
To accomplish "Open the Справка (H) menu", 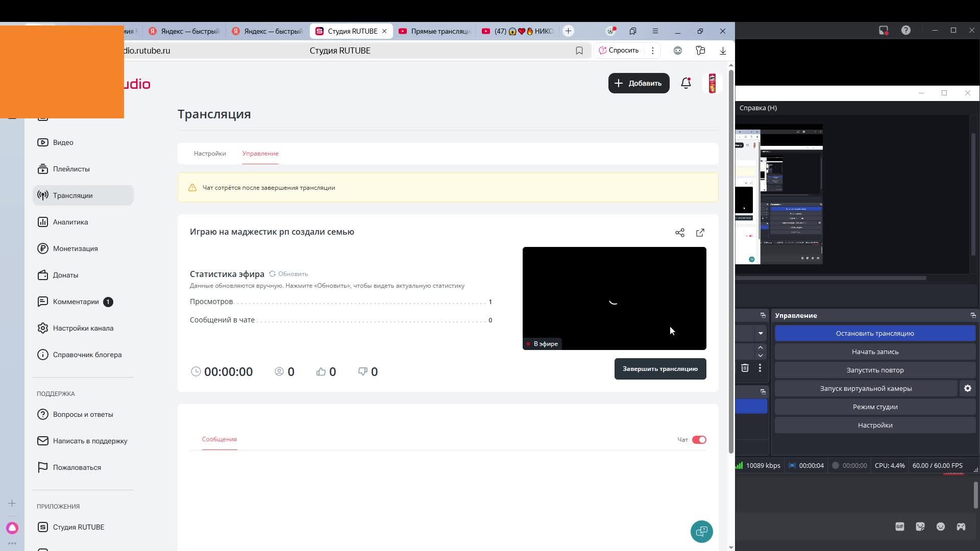I will pos(758,108).
